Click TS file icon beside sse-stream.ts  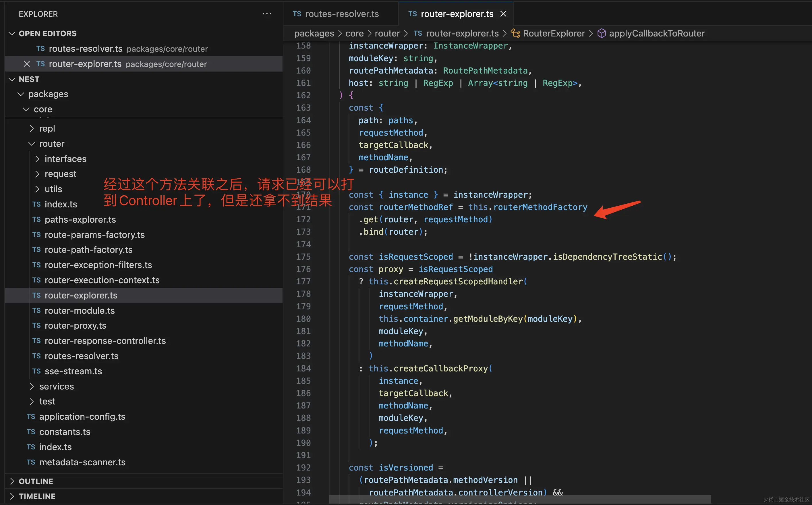click(x=36, y=371)
